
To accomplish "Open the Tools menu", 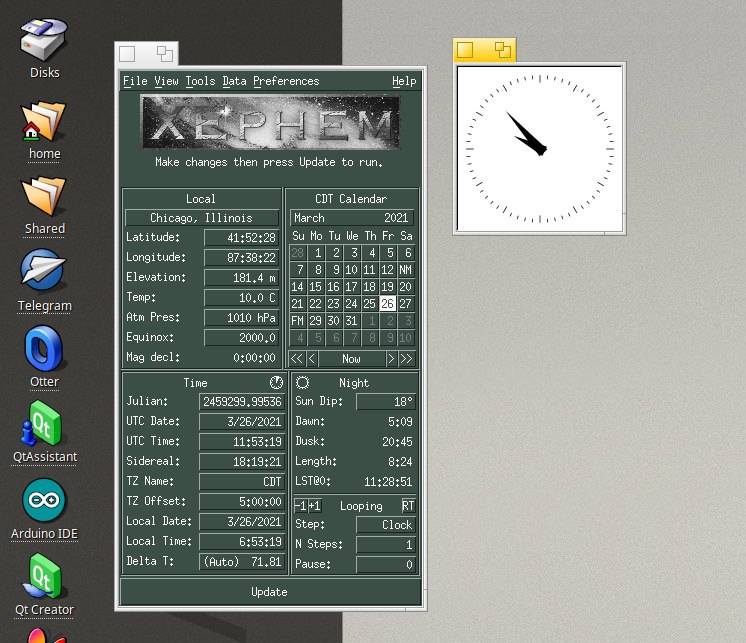I will 200,81.
